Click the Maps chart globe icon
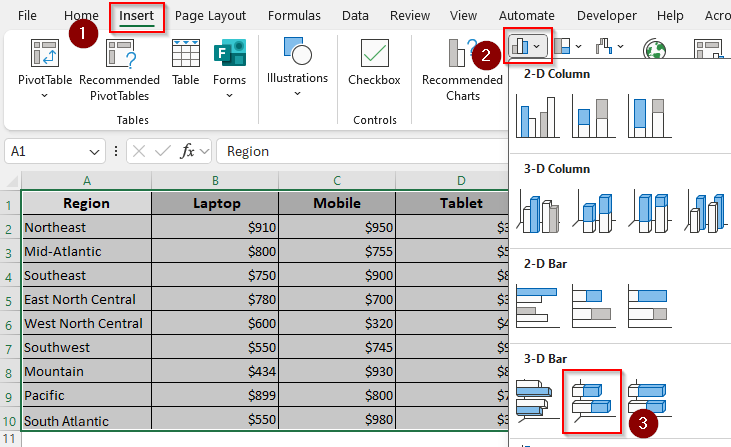 click(x=654, y=48)
